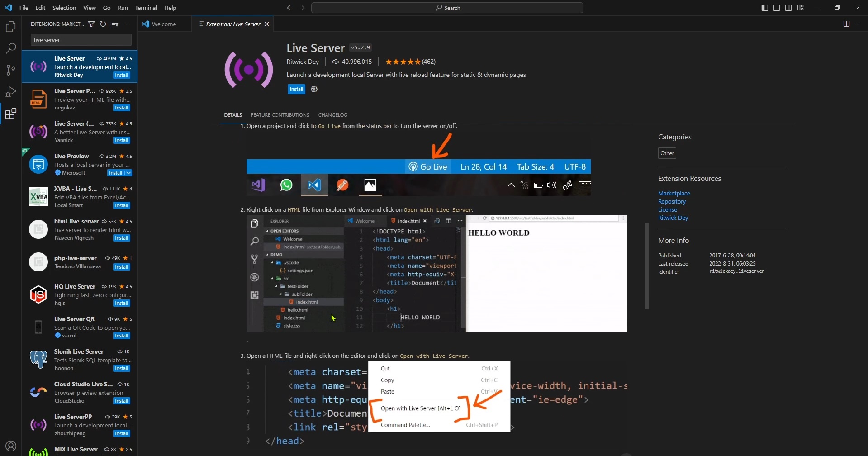Open Accounts icon in activity bar
Image resolution: width=868 pixels, height=456 pixels.
(11, 446)
